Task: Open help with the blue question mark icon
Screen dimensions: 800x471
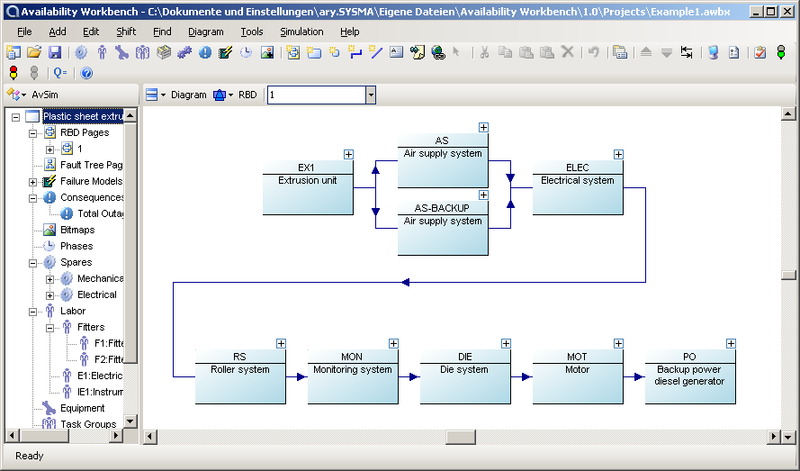Action: coord(86,73)
